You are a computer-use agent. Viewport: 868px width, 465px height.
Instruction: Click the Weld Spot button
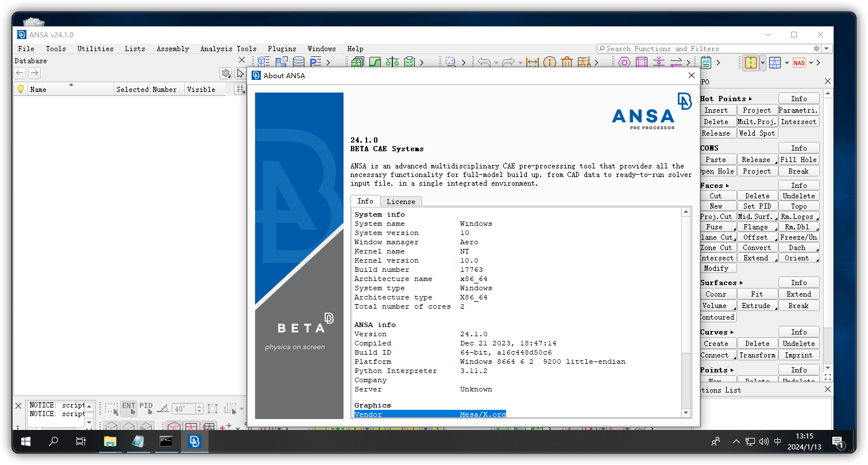757,133
